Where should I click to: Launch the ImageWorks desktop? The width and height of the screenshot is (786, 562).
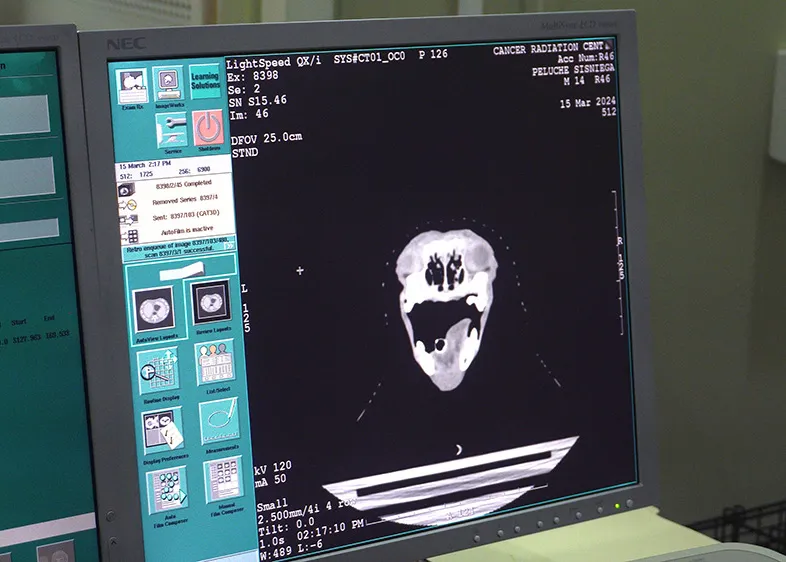[x=168, y=84]
